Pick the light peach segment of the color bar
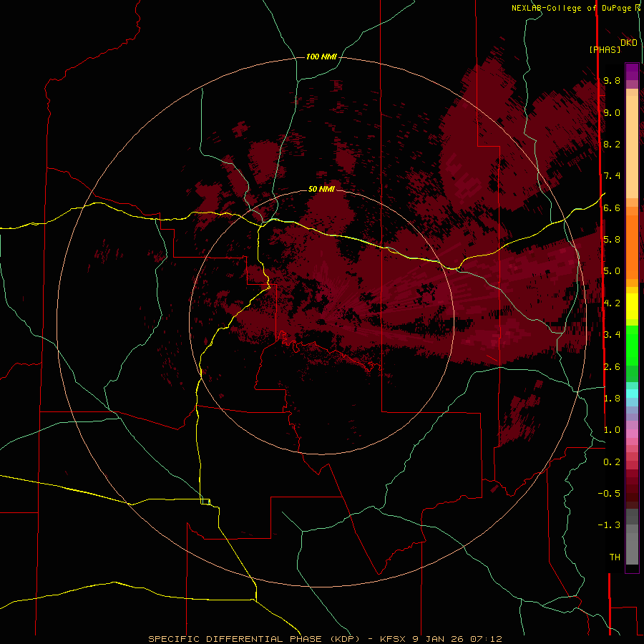This screenshot has width=644, height=644. pyautogui.click(x=632, y=147)
